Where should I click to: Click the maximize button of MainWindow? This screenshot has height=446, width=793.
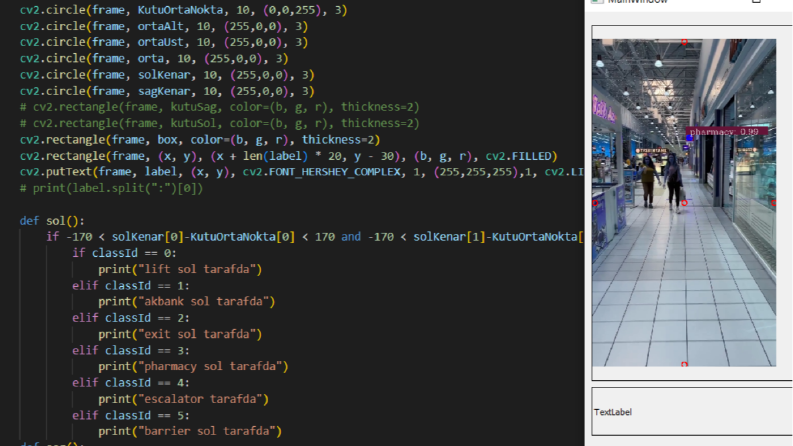[x=756, y=2]
